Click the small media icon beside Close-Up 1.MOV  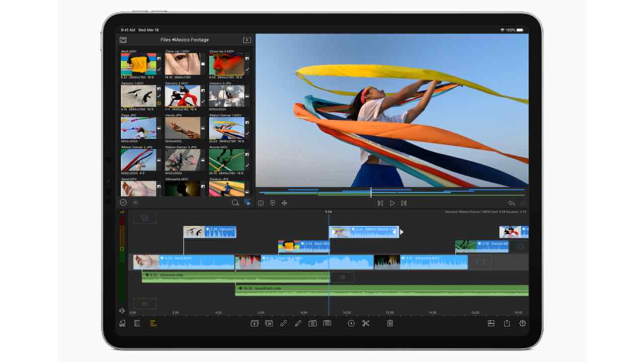[x=203, y=64]
